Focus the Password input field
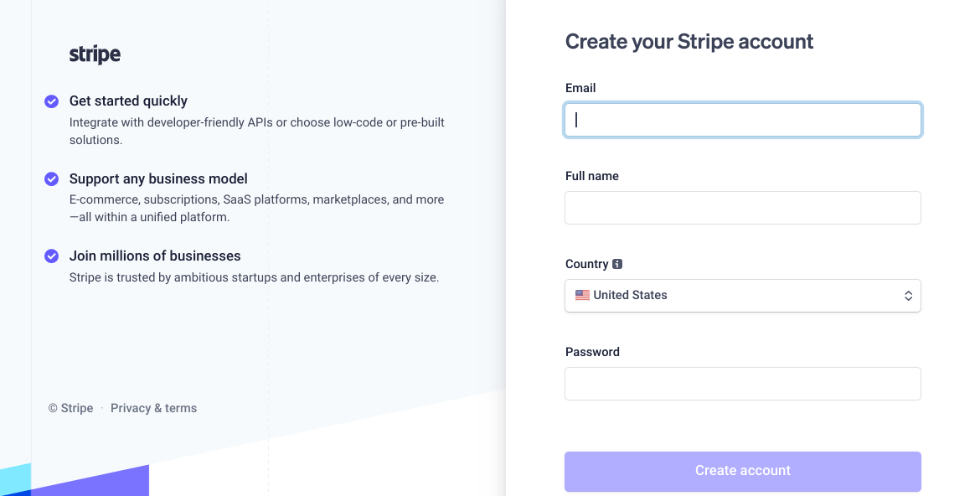 (x=743, y=384)
